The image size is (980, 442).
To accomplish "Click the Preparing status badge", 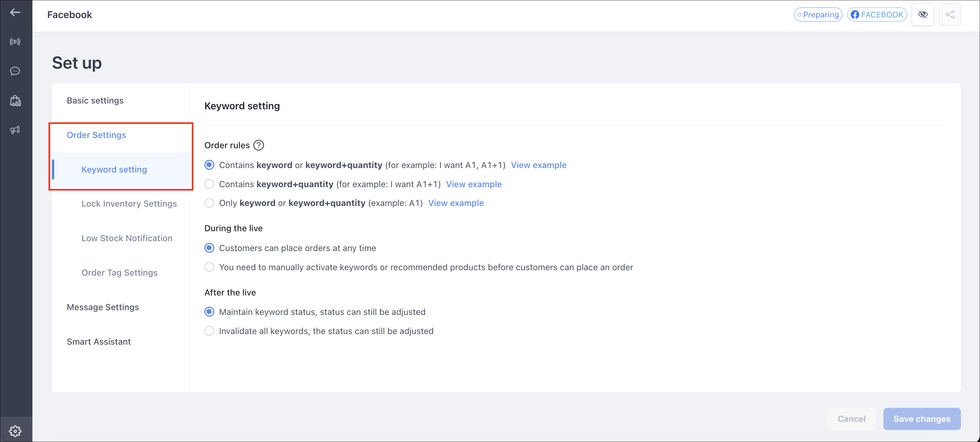I will click(818, 14).
